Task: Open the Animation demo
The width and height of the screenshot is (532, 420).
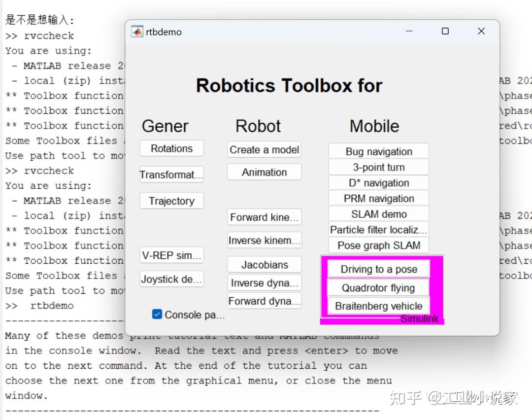Action: click(x=264, y=172)
